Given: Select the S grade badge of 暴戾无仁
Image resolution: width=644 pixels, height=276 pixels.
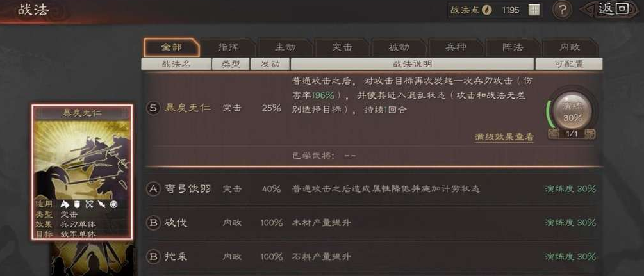Looking at the screenshot, I should click(x=153, y=108).
